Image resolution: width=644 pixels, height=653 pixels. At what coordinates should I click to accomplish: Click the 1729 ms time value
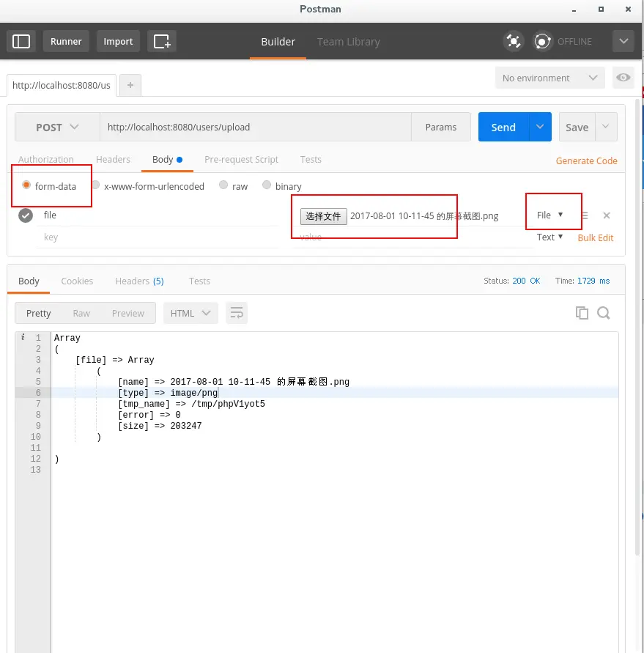[x=593, y=281]
